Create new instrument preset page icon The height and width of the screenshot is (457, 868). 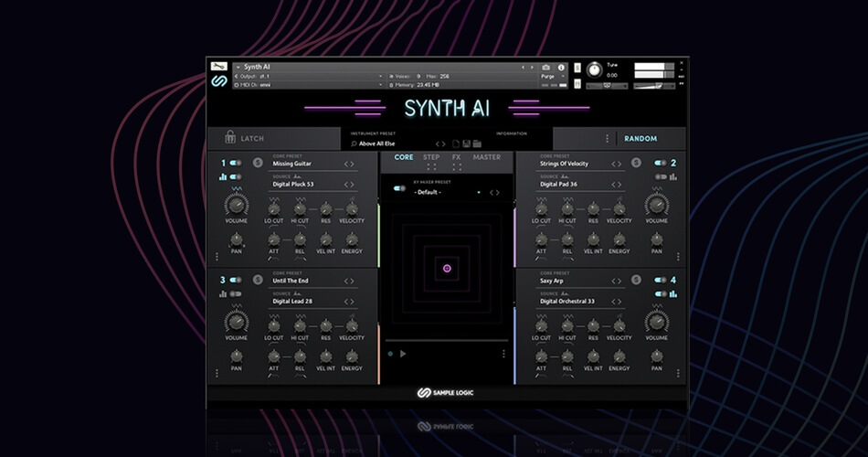point(456,144)
